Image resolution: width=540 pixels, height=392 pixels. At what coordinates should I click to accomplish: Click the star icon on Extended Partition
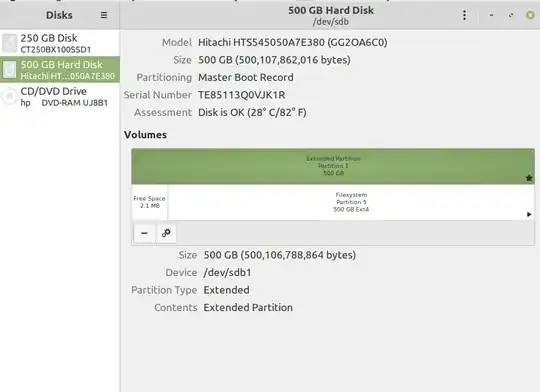[x=529, y=178]
